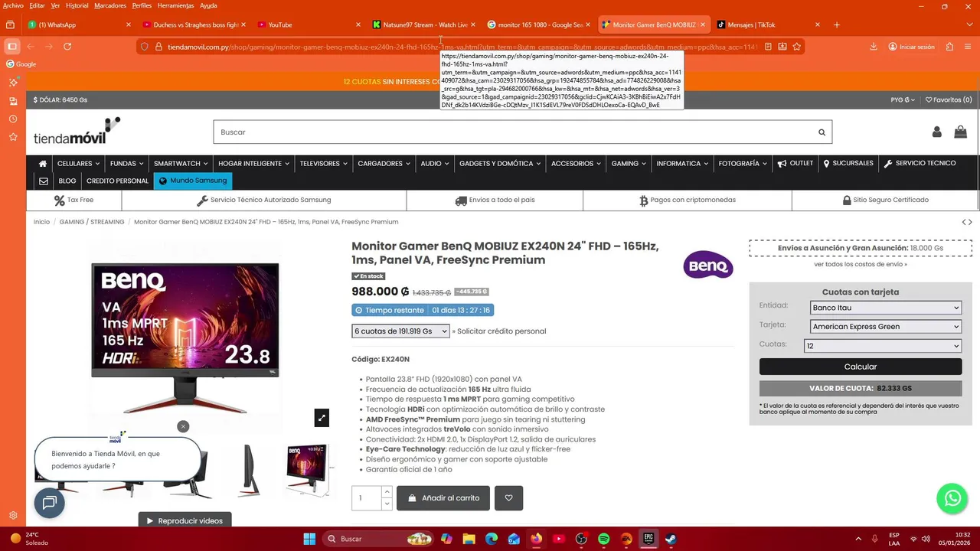Go to store home via house icon
The width and height of the screenshot is (980, 551).
coord(43,164)
